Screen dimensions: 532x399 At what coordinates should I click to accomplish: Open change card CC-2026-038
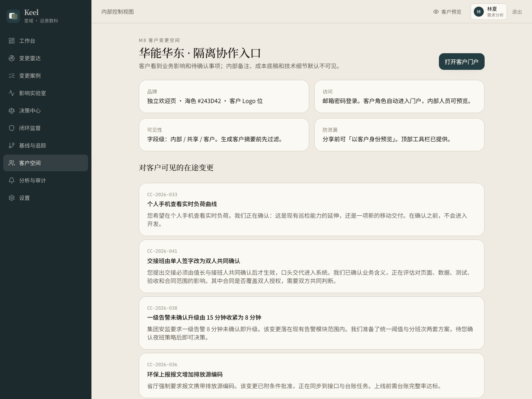312,323
